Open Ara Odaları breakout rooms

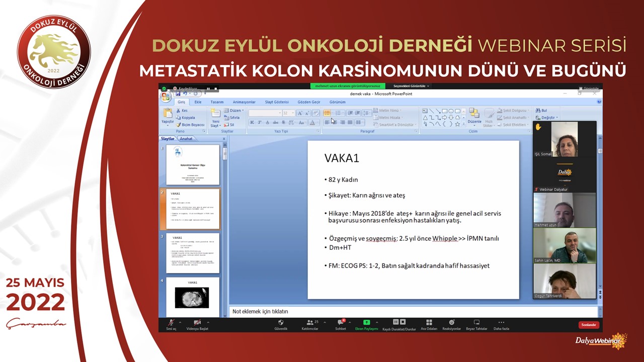click(429, 323)
